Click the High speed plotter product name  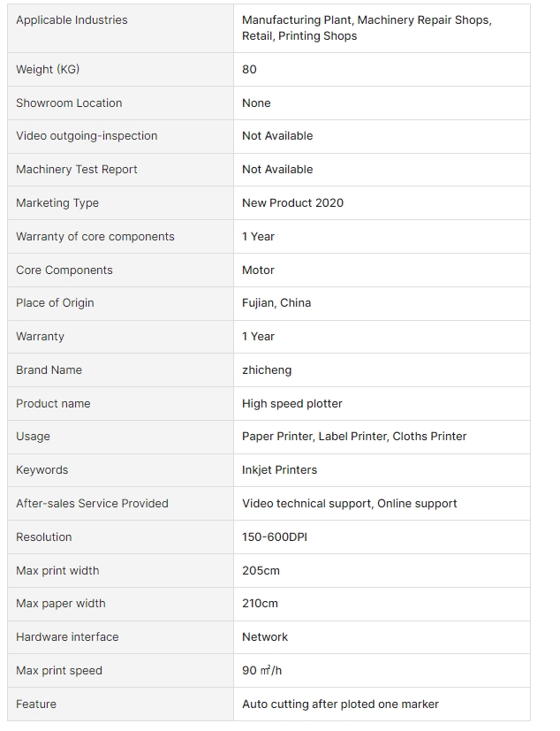(291, 404)
